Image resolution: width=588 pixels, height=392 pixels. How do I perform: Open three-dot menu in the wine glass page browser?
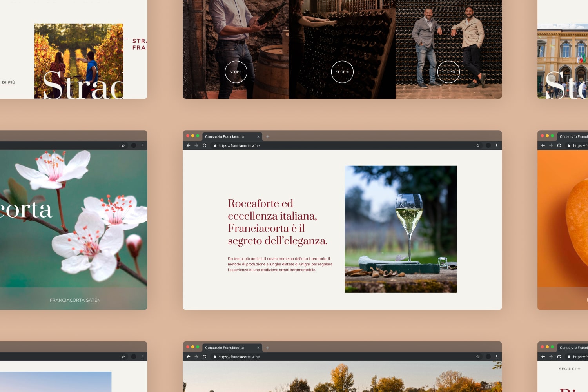point(497,145)
